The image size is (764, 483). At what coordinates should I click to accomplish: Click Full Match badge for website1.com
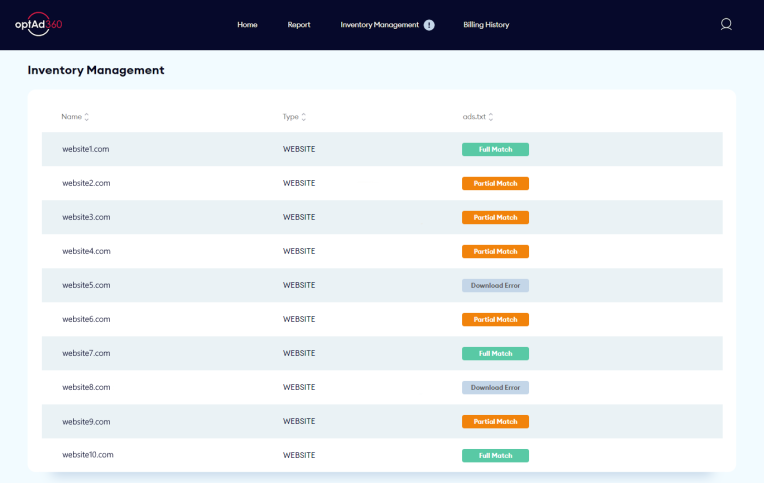point(495,149)
